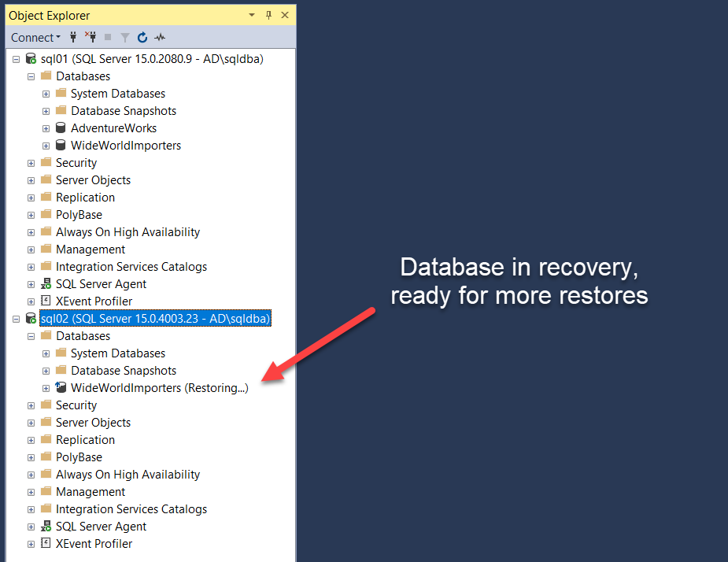728x562 pixels.
Task: Expand WideWorldImporters (Restoring...) node
Action: (x=46, y=388)
